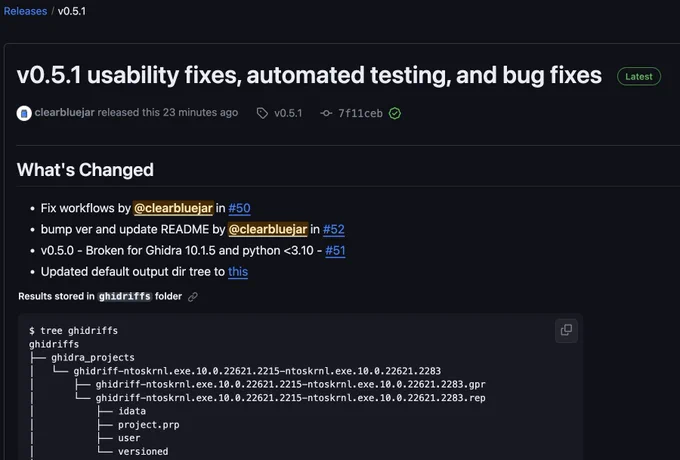Click @clearbluejar mention in Fix workflows line
The height and width of the screenshot is (460, 680).
point(173,208)
